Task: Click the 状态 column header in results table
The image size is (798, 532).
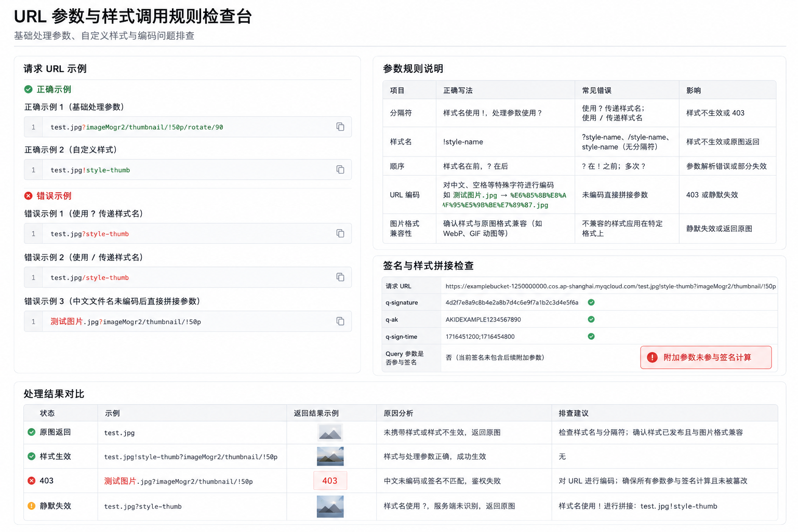Action: (47, 413)
